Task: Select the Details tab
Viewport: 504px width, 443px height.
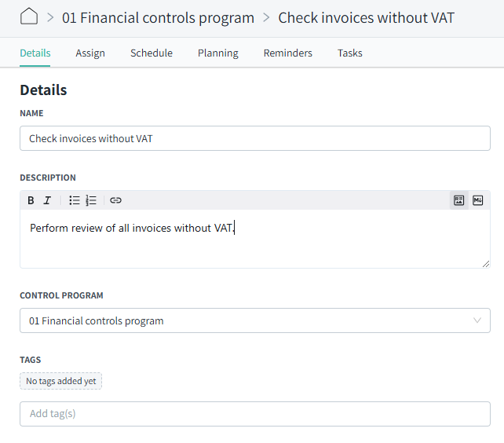Action: (x=35, y=53)
